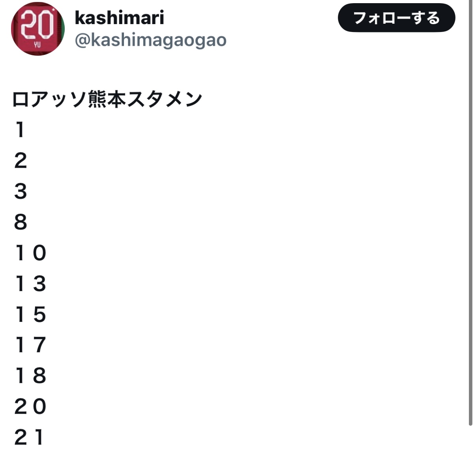Select the word スタメン in the tweet heading

pyautogui.click(x=164, y=99)
